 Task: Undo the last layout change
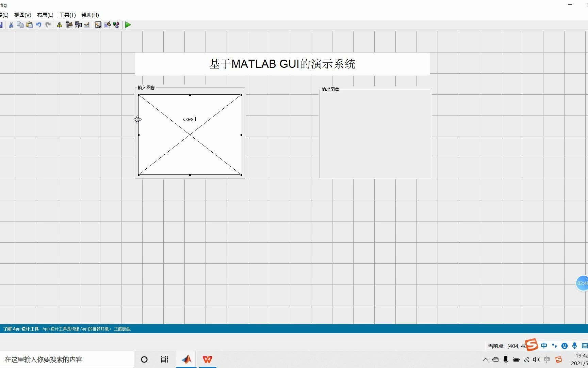click(x=38, y=25)
